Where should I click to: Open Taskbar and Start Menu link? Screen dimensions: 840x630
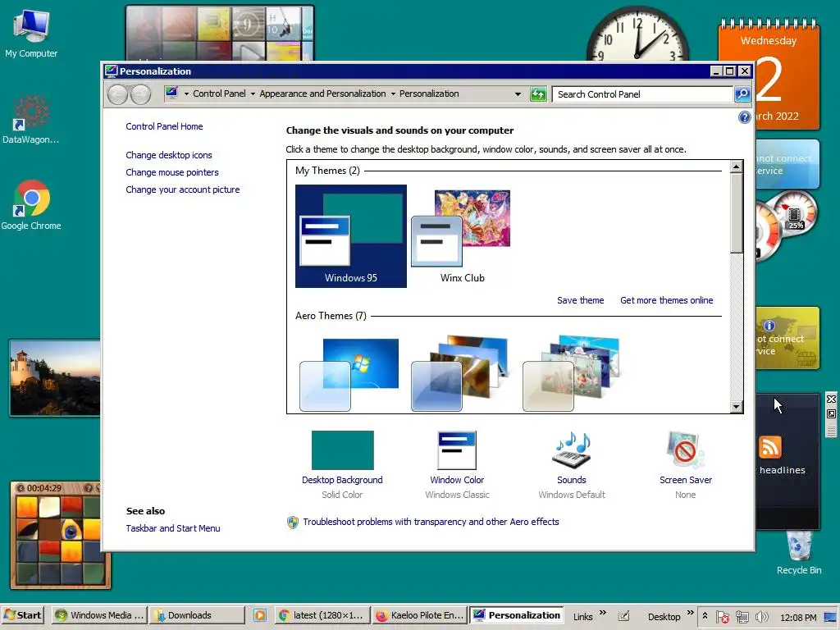click(173, 528)
